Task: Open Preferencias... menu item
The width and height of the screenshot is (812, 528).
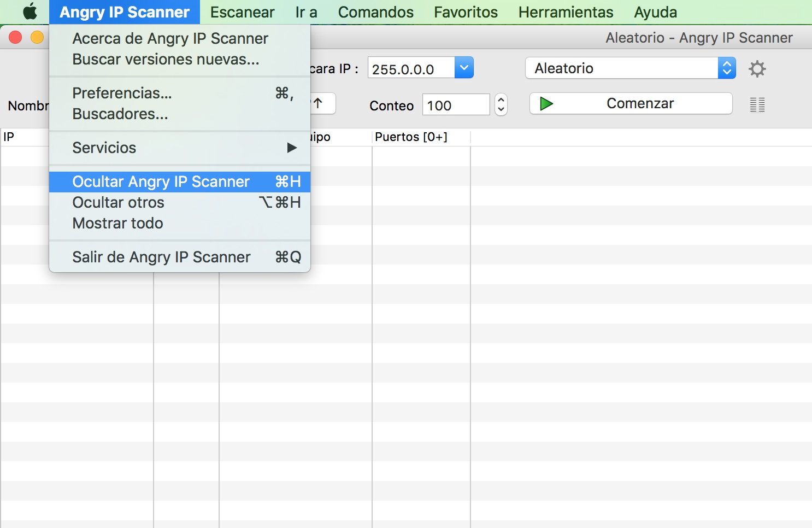Action: [180, 93]
